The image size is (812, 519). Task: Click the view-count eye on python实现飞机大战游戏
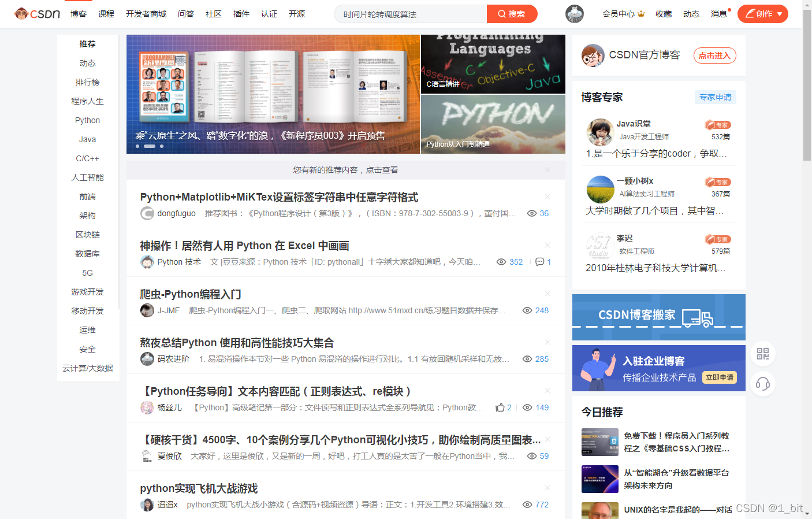(527, 505)
